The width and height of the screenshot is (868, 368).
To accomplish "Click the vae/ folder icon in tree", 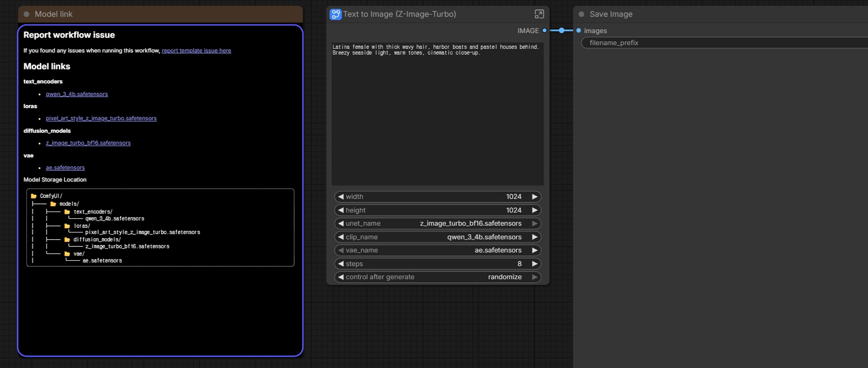I will [x=67, y=254].
